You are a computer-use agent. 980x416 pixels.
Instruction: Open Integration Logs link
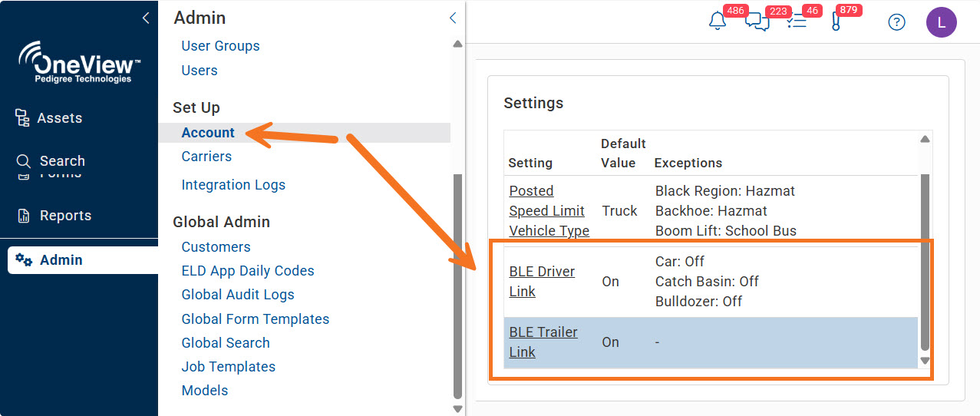[x=233, y=185]
